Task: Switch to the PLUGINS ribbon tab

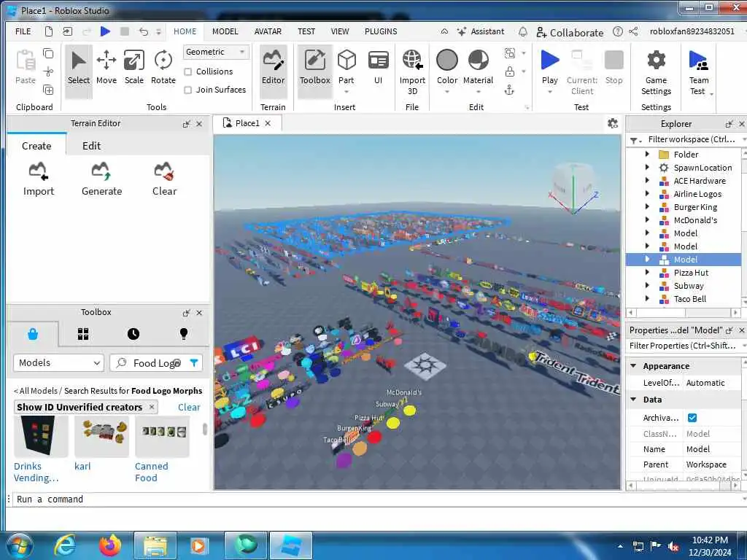Action: point(381,31)
